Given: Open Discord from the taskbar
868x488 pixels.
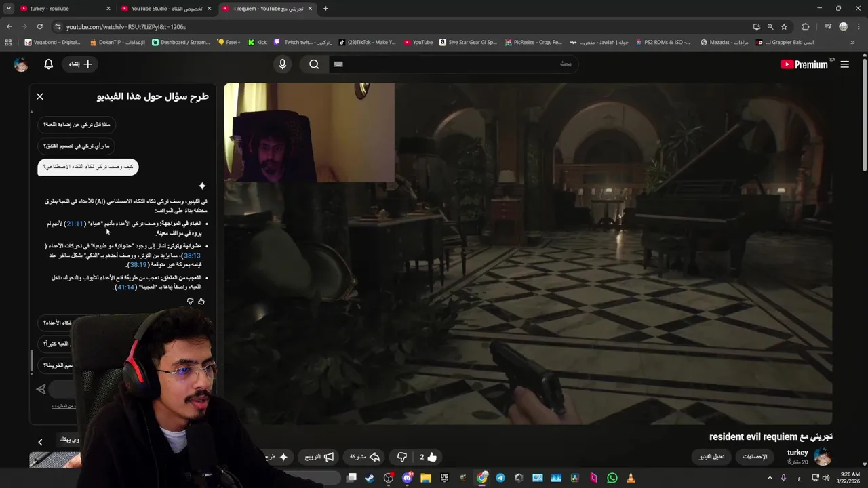Looking at the screenshot, I should [407, 478].
